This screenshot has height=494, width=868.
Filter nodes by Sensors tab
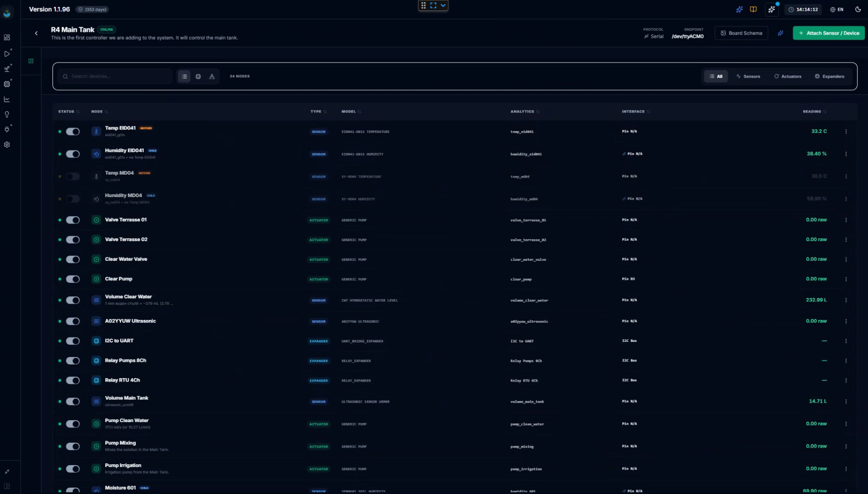(x=748, y=76)
